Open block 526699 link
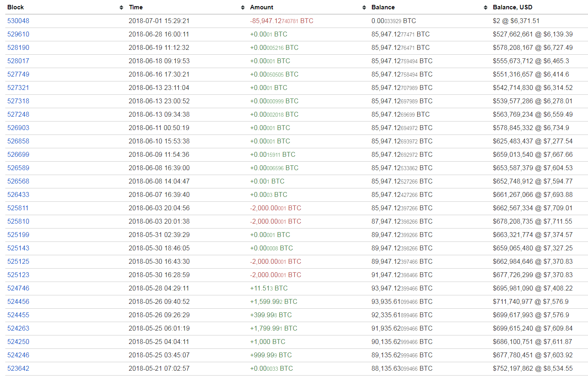588x378 pixels. click(x=18, y=155)
